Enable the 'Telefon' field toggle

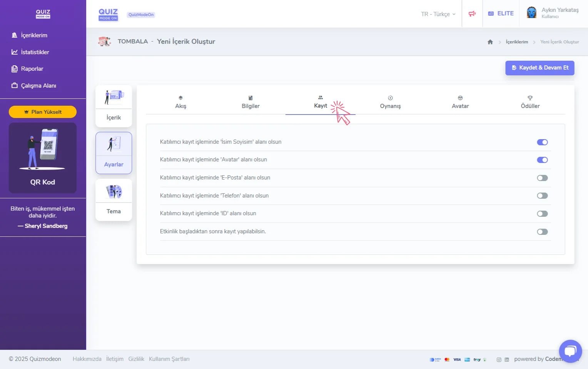[542, 196]
